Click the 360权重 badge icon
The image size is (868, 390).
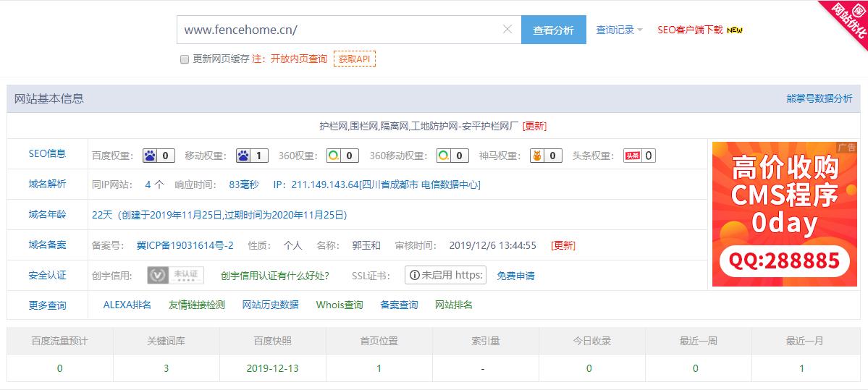pos(342,156)
